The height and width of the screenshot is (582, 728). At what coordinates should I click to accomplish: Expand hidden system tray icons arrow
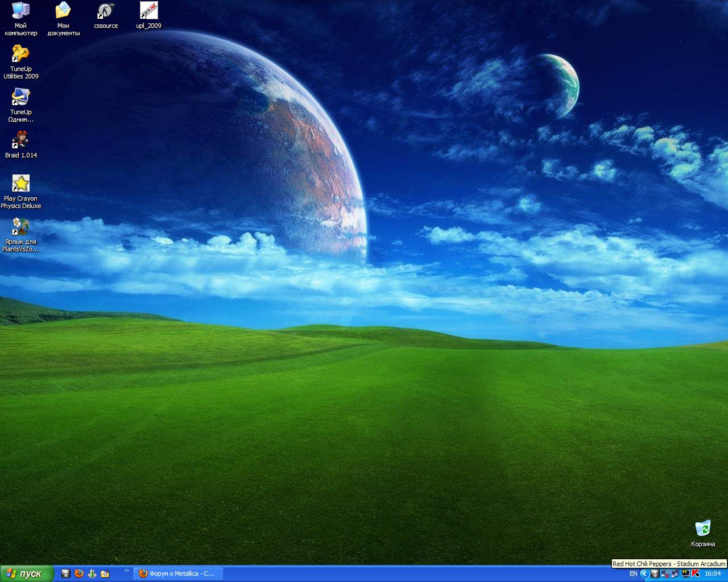(644, 573)
